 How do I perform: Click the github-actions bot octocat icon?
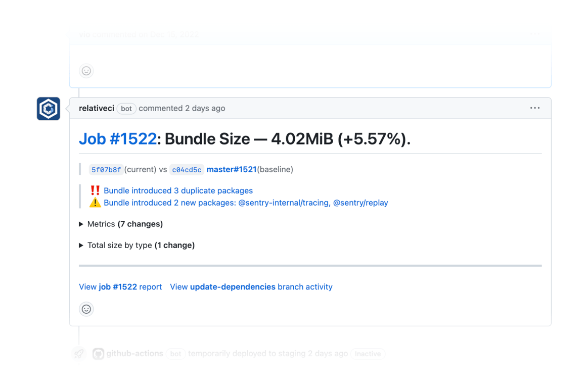click(x=99, y=354)
